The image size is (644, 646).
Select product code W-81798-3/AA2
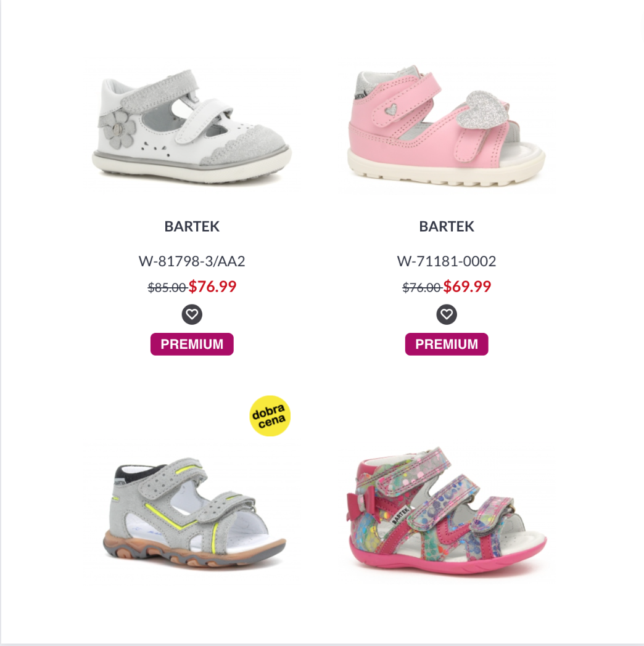(x=192, y=261)
